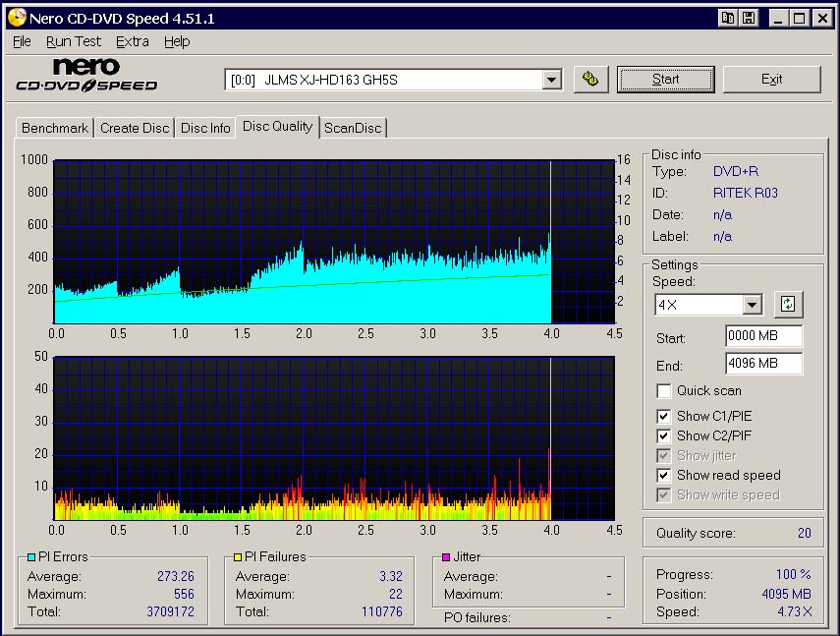Screen dimensions: 840x636
Task: Open the Help menu
Action: (177, 41)
